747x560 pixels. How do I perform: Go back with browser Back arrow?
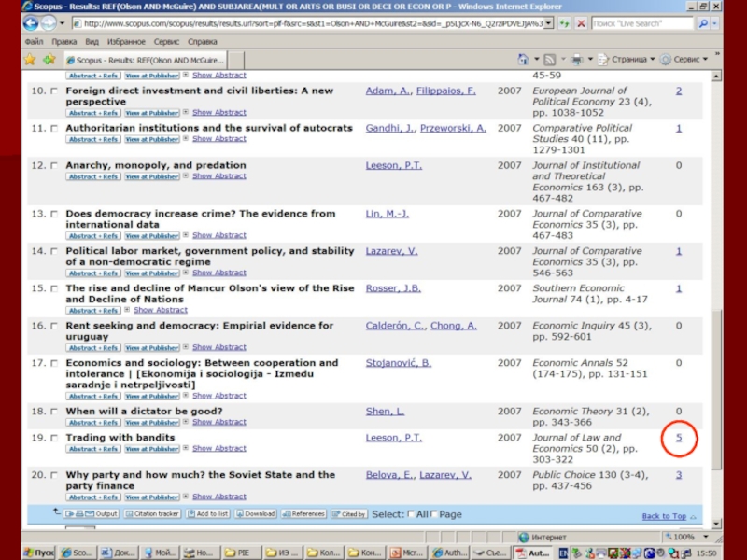pos(31,23)
